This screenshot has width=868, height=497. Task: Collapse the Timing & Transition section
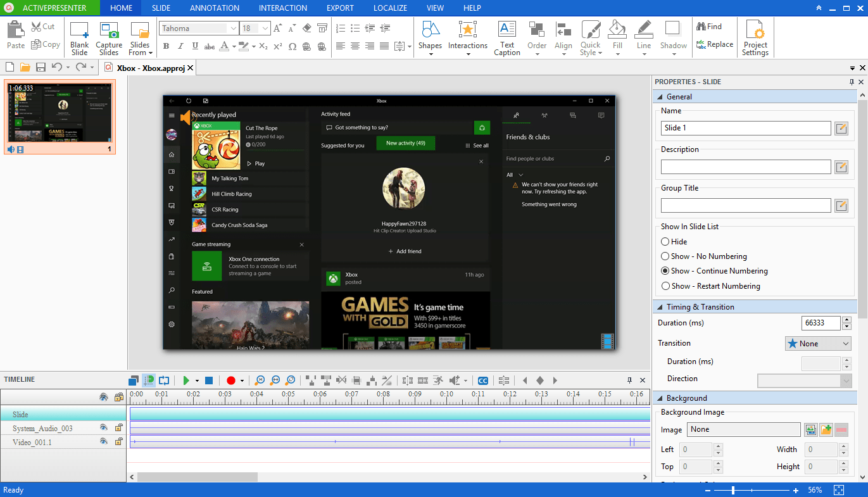(659, 306)
